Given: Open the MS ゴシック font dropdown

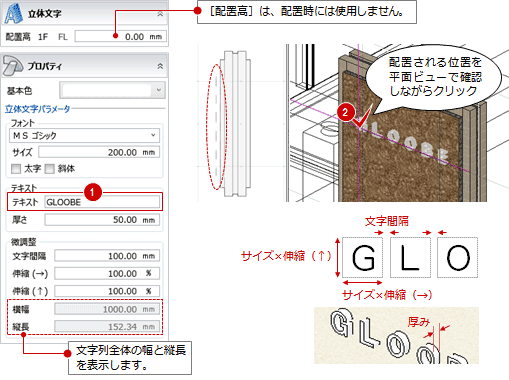Looking at the screenshot, I should 84,135.
